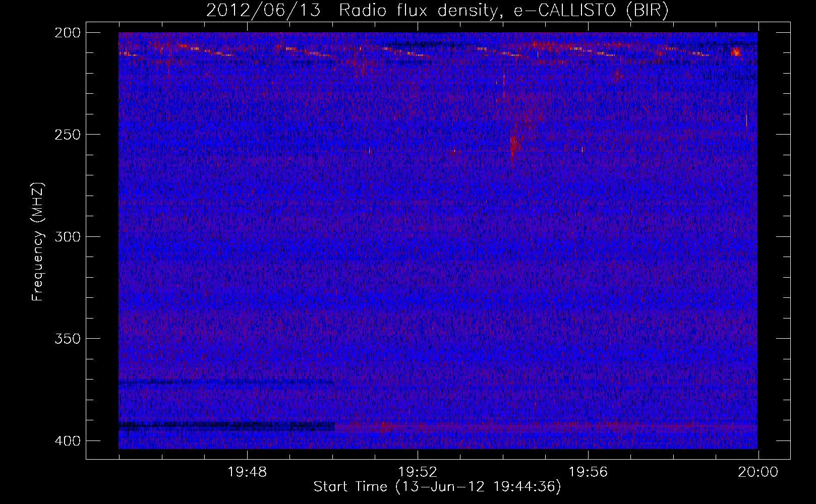The width and height of the screenshot is (816, 504).
Task: Click the 'Start Time (13-Jun-12 19:44:36)' label
Action: (x=437, y=487)
